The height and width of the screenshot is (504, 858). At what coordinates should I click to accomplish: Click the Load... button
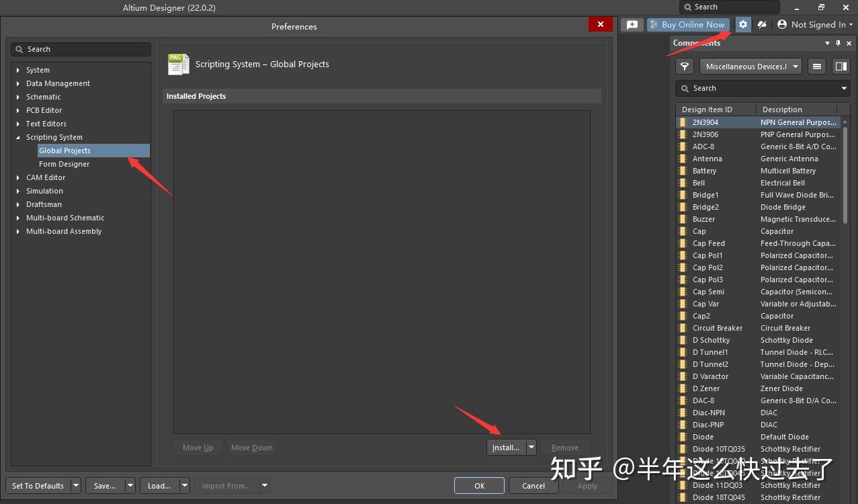pyautogui.click(x=159, y=485)
